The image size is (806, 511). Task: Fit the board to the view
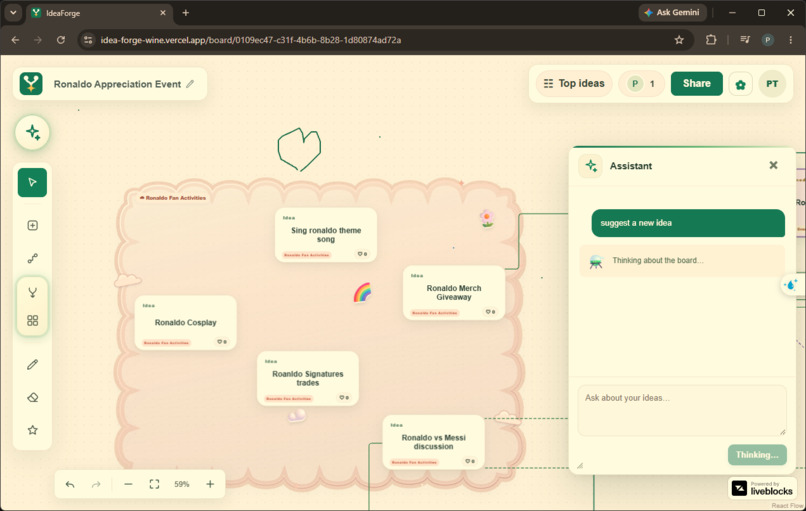[x=154, y=484]
